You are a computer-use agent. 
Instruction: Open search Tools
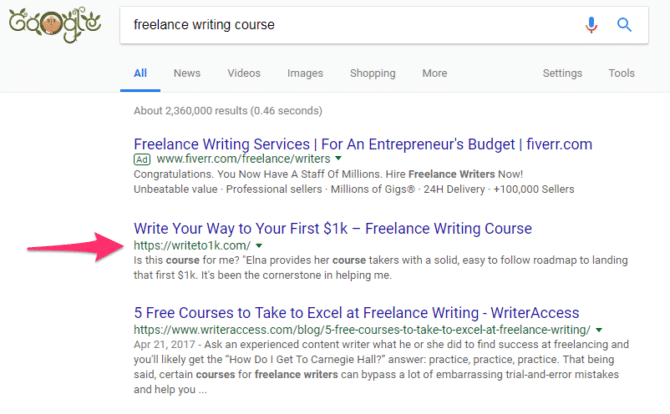tap(621, 73)
